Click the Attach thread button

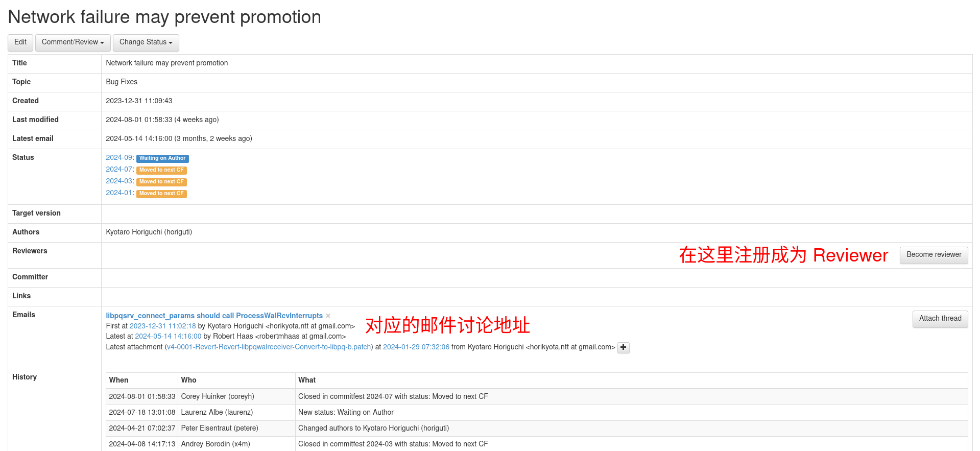[x=940, y=319]
